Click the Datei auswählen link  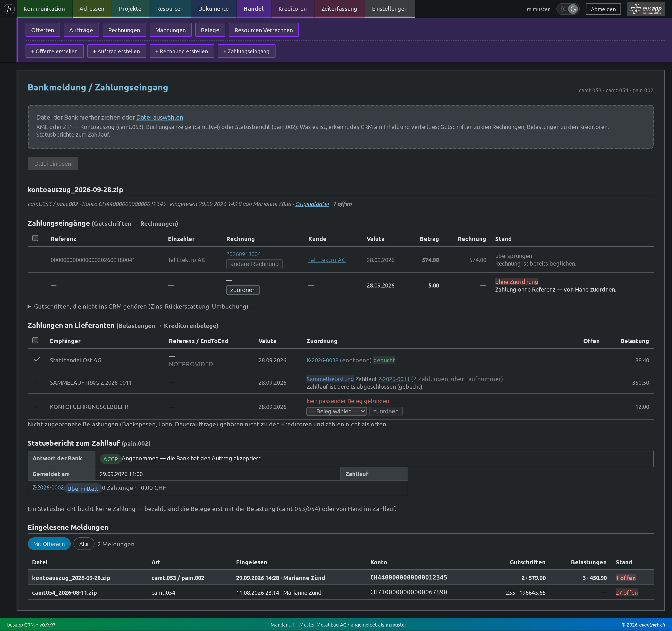(159, 117)
